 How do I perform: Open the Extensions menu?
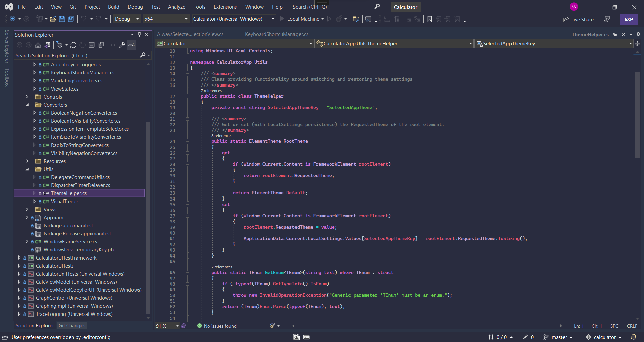[225, 7]
